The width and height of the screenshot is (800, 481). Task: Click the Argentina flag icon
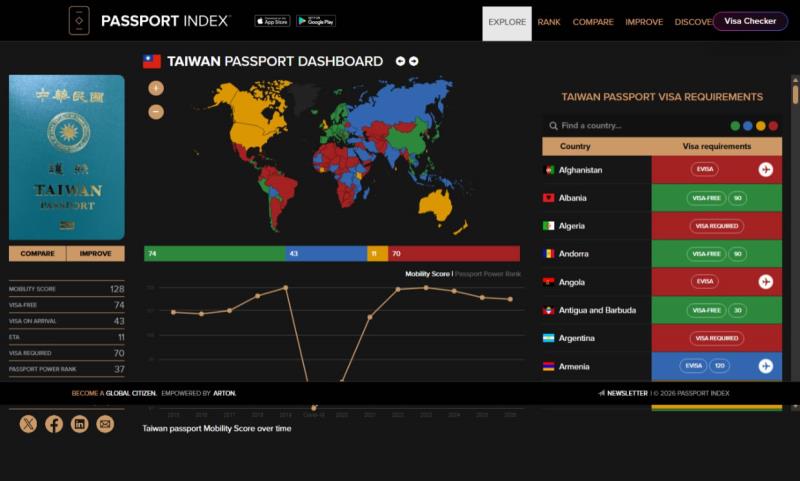548,338
